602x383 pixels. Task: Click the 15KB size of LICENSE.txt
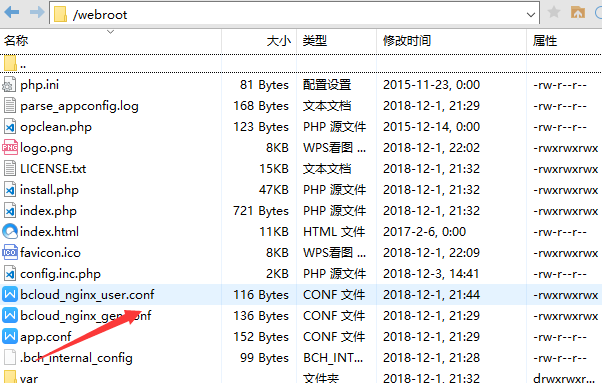click(274, 169)
